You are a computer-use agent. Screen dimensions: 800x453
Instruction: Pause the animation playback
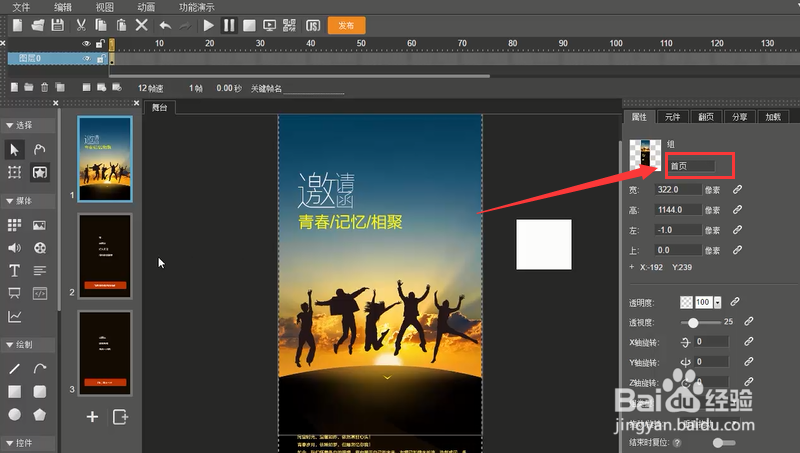pos(229,25)
